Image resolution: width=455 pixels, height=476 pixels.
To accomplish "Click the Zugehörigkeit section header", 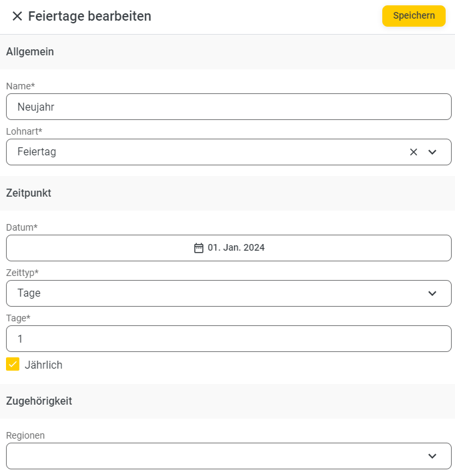I will (x=39, y=401).
